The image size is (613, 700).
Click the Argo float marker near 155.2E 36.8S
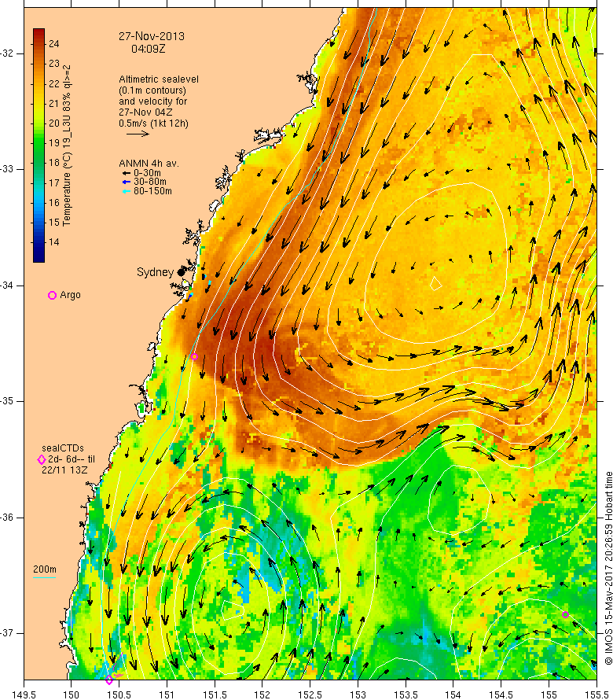565,615
